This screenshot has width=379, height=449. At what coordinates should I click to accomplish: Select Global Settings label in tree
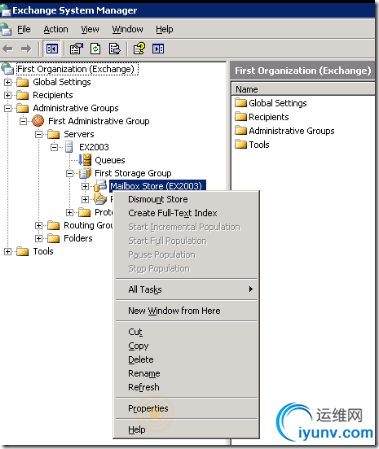(62, 82)
